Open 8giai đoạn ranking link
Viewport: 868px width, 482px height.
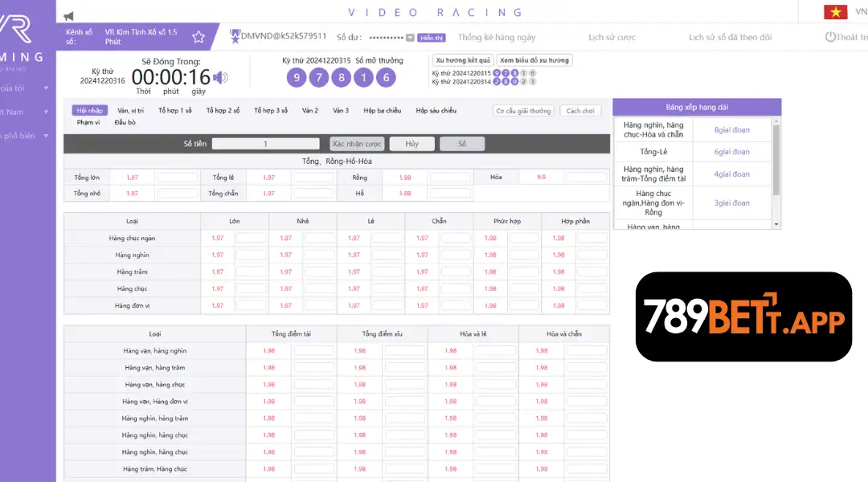(732, 130)
